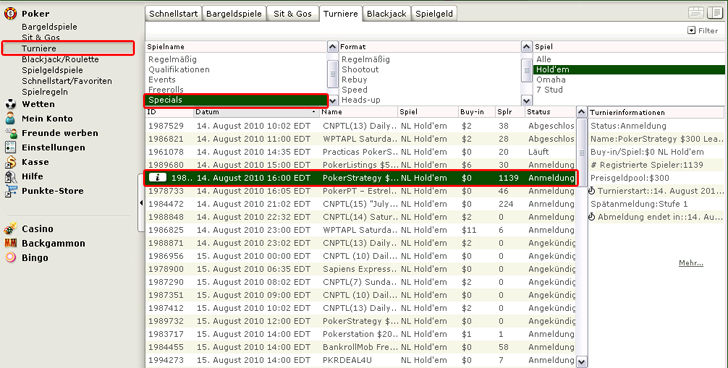Select PokerPT tournament row 1978733
Viewport: 728px width, 368px height.
tap(360, 191)
